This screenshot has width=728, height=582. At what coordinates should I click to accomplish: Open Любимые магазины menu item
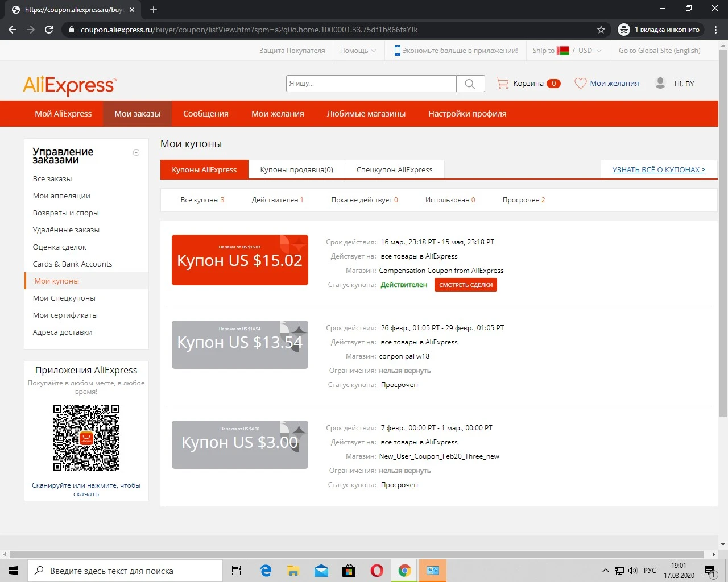(x=366, y=114)
